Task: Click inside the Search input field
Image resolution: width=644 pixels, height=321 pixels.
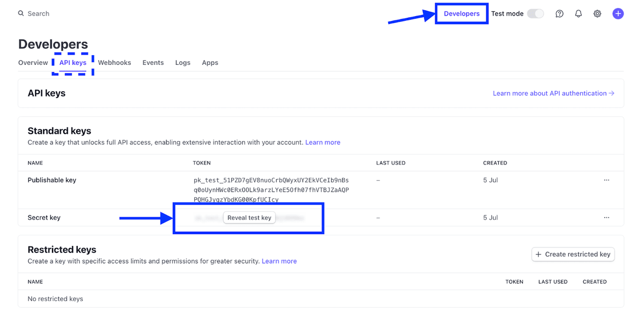Action: pos(38,13)
